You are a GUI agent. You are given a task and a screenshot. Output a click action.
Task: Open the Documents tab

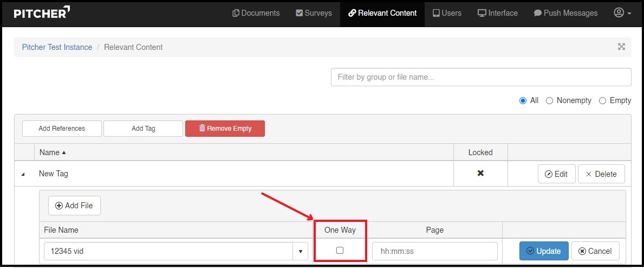tap(256, 13)
